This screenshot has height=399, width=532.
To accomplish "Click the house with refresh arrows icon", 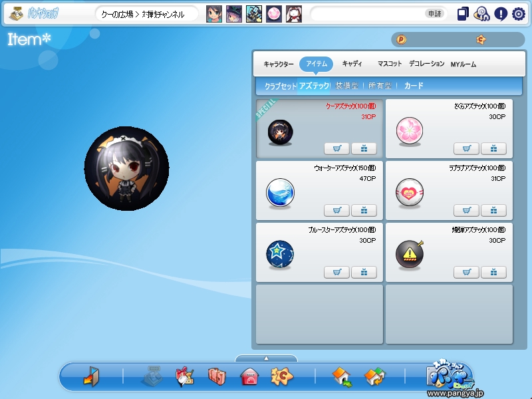I will click(375, 376).
